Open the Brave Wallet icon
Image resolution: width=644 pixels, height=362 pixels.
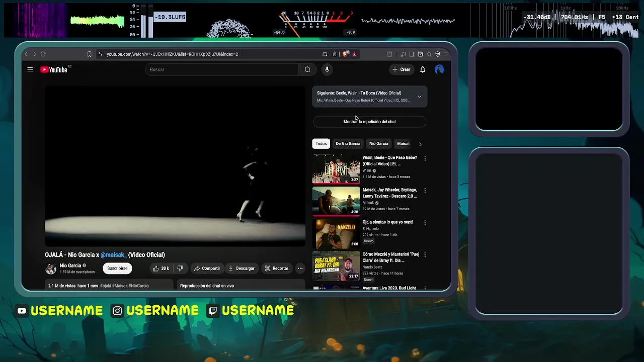tap(421, 54)
